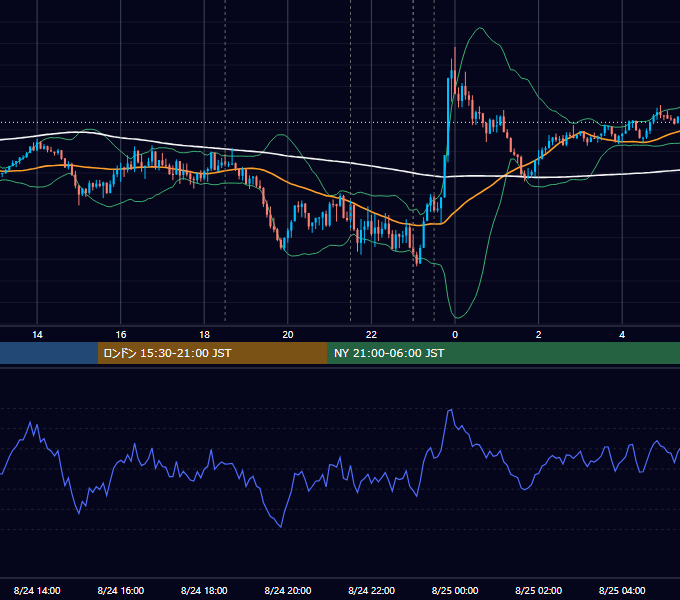
Task: Click the hour label 14 on time axis
Action: point(37,335)
